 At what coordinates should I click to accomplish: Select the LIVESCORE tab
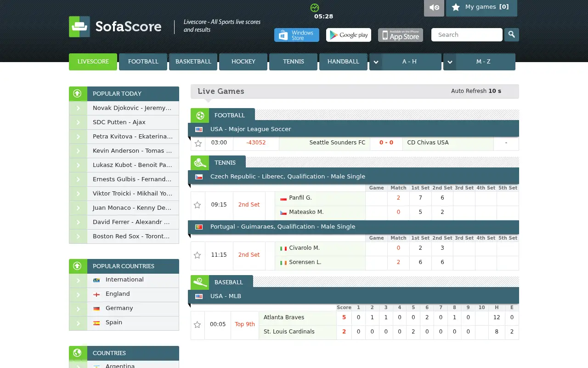[x=93, y=62]
